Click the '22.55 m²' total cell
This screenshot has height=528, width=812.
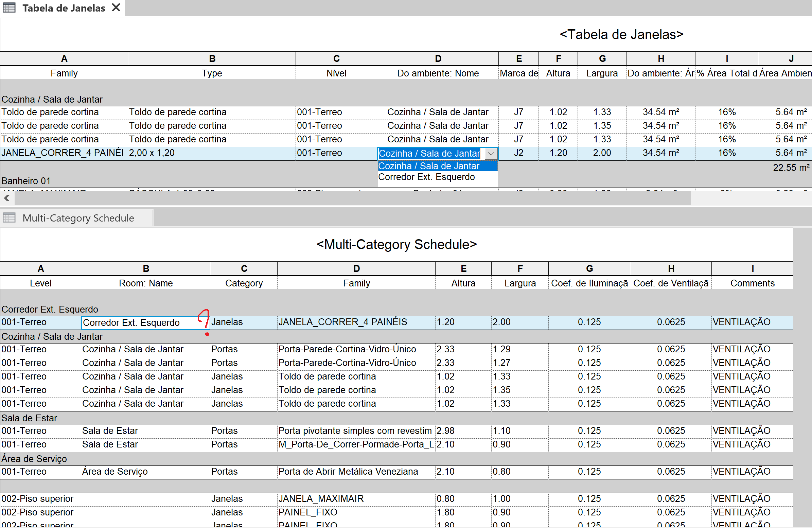pos(791,168)
